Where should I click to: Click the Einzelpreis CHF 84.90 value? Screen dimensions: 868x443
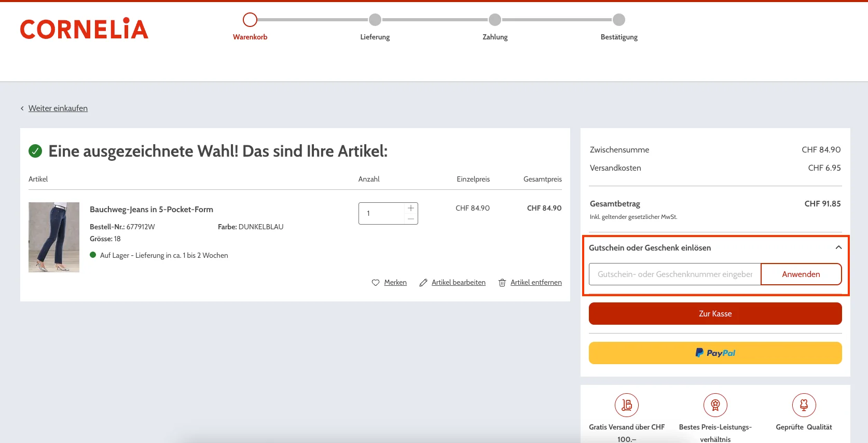(x=473, y=208)
